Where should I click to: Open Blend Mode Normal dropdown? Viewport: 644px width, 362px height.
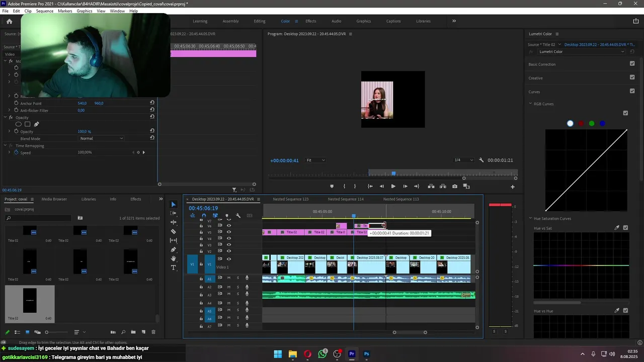(x=101, y=138)
